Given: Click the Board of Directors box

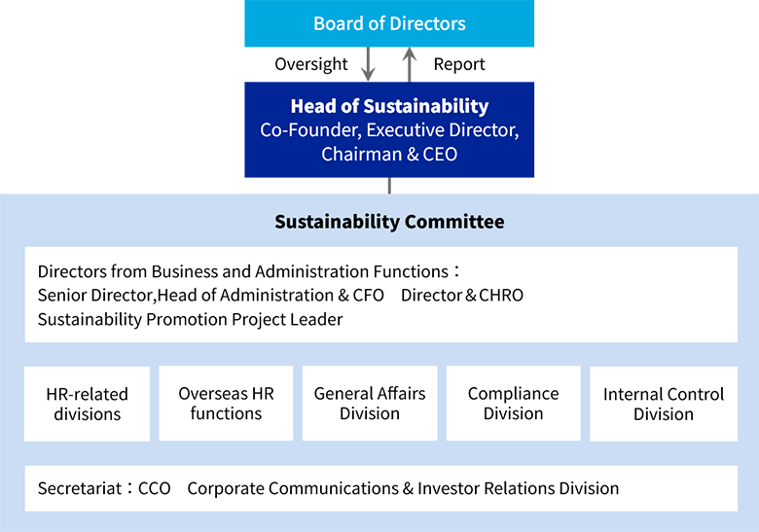Looking at the screenshot, I should tap(389, 23).
